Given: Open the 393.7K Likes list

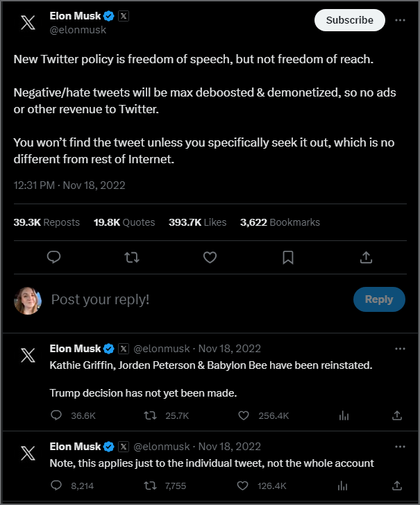Looking at the screenshot, I should pos(197,222).
